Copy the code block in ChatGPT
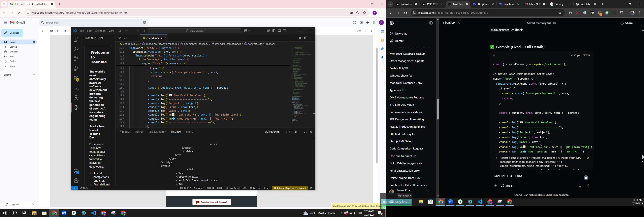Screen dimensions: 644x217 [x=575, y=55]
